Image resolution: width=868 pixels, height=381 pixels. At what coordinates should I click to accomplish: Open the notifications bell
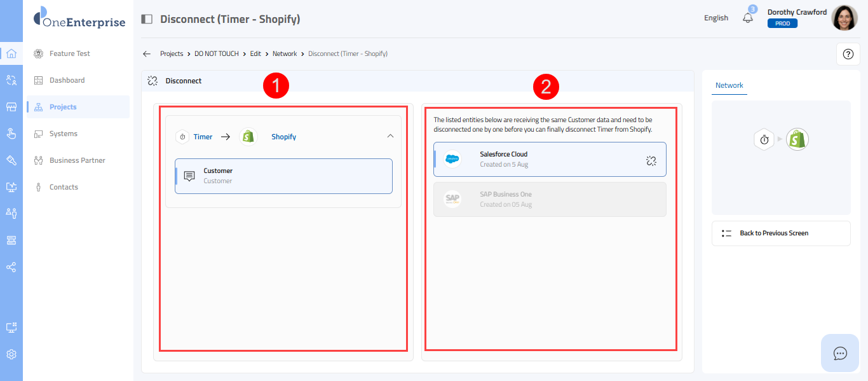(x=748, y=18)
